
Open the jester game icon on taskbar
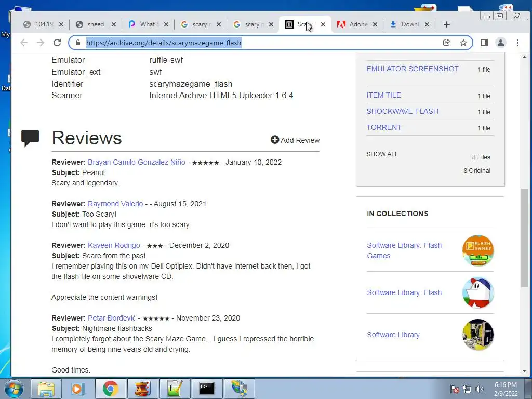(142, 389)
